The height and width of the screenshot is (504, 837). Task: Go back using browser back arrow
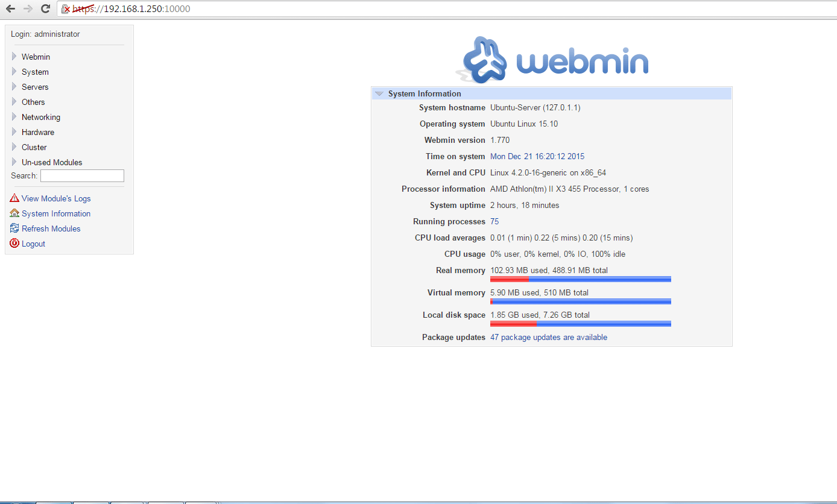[x=10, y=8]
